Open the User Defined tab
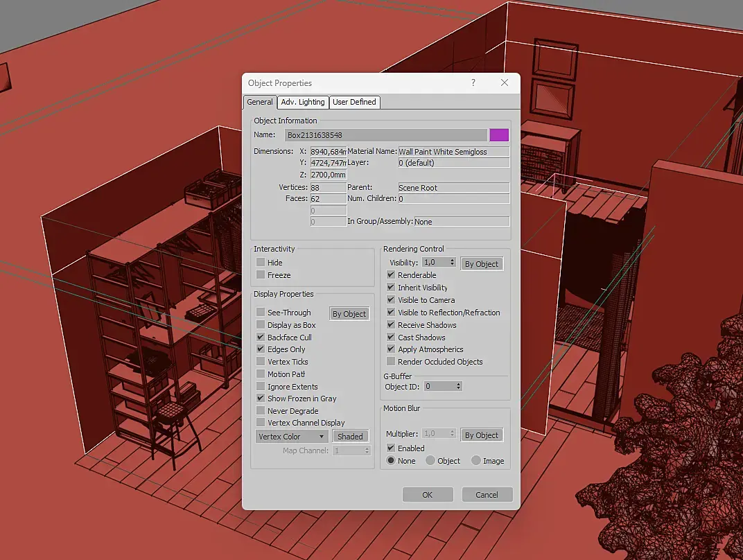743x560 pixels. tap(354, 102)
